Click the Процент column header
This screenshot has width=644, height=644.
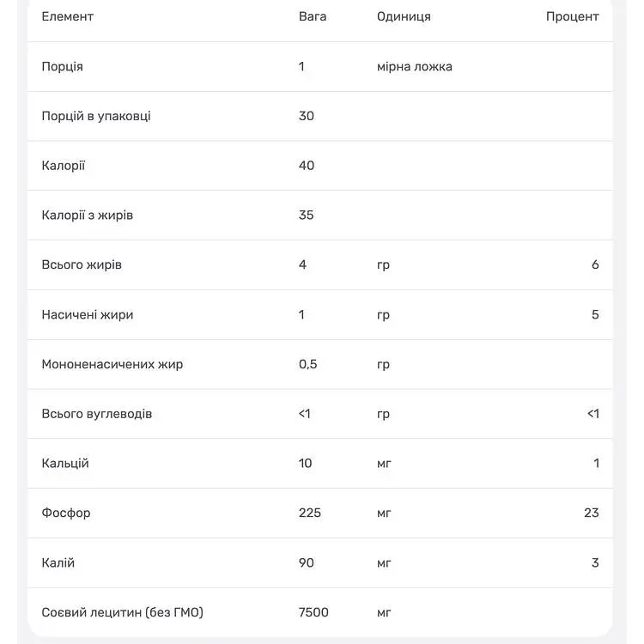pyautogui.click(x=572, y=17)
